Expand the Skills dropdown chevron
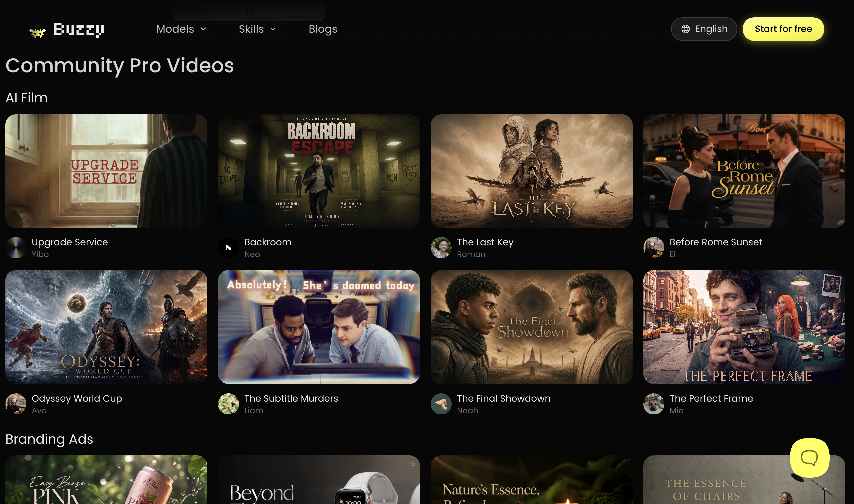Viewport: 854px width, 504px height. click(273, 29)
